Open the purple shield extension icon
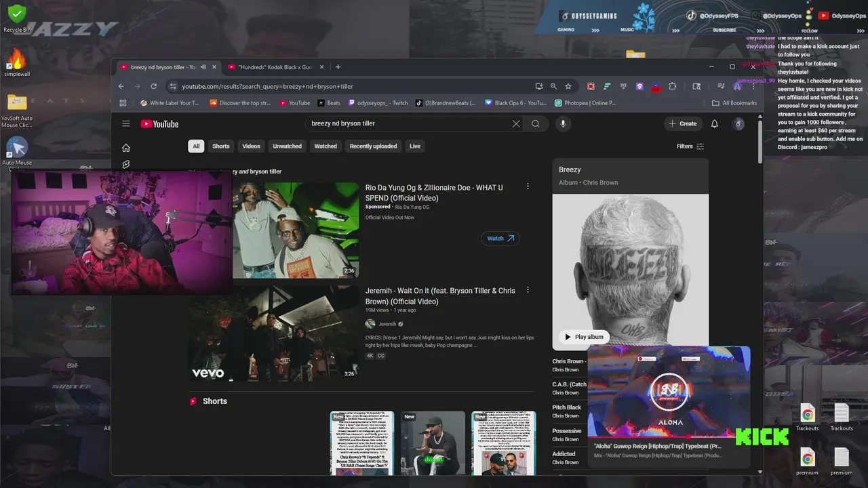The image size is (868, 488). coord(639,86)
